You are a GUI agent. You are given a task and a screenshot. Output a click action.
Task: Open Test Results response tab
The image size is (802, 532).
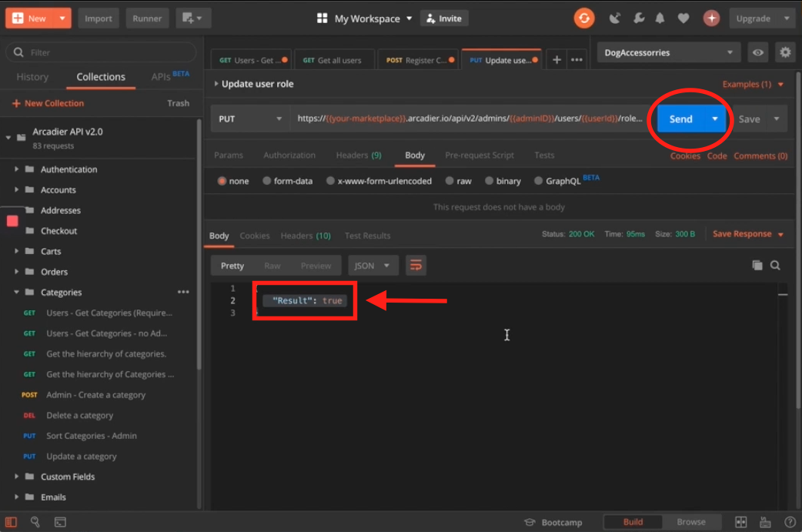[x=367, y=236]
